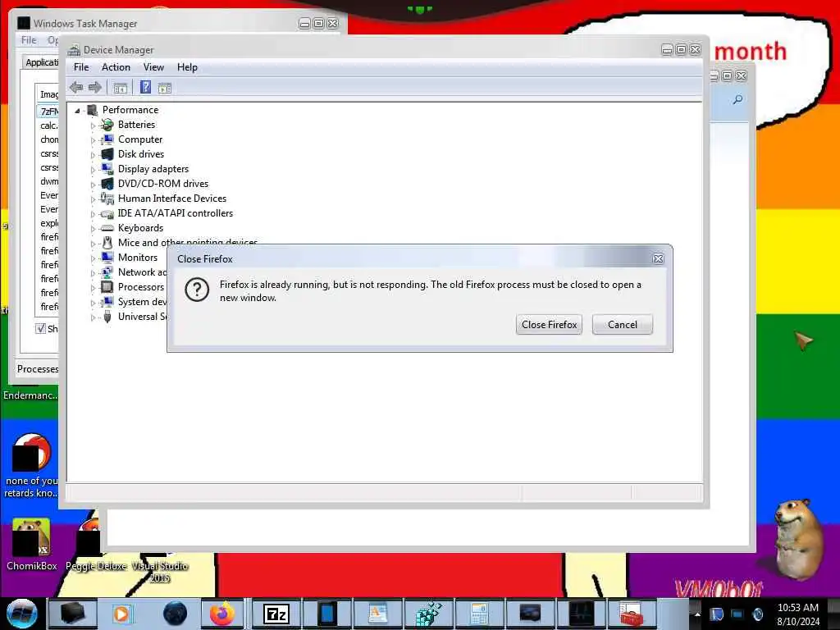Image resolution: width=840 pixels, height=630 pixels.
Task: Click the search magnifier in the background window
Action: (737, 99)
